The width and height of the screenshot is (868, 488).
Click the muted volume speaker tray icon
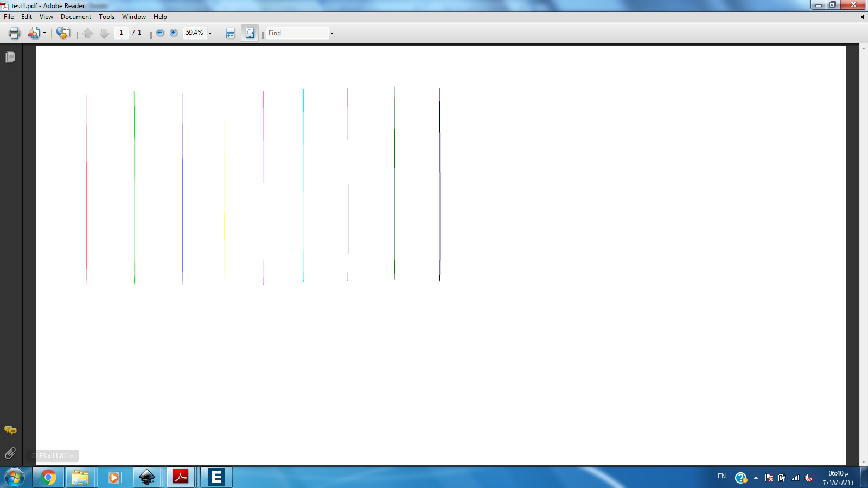(808, 478)
